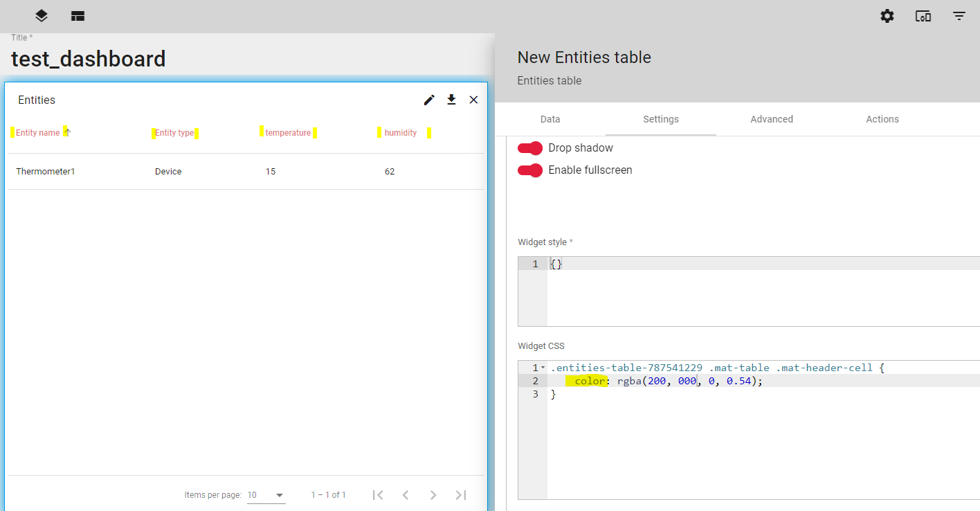Export the Entities widget with download icon
This screenshot has width=980, height=511.
coord(451,100)
